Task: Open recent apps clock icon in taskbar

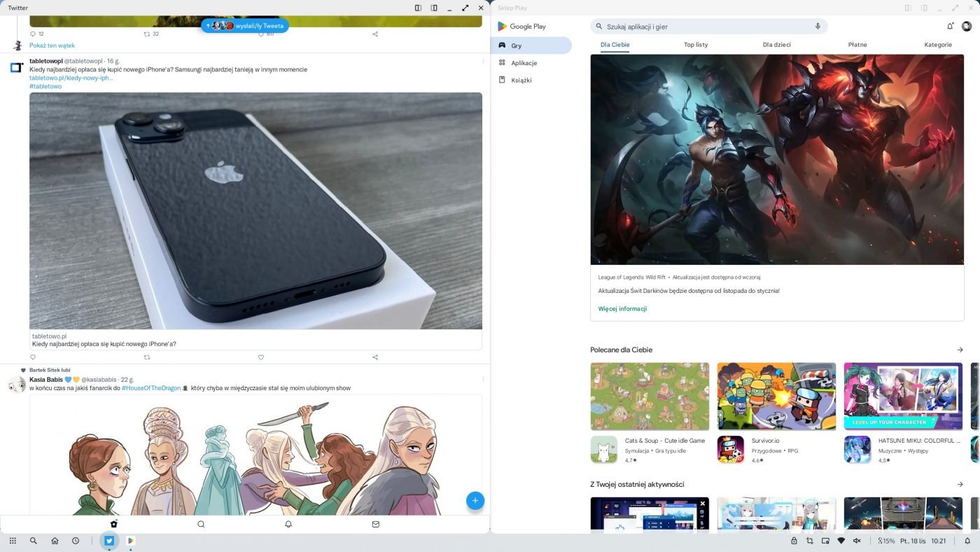Action: point(76,541)
